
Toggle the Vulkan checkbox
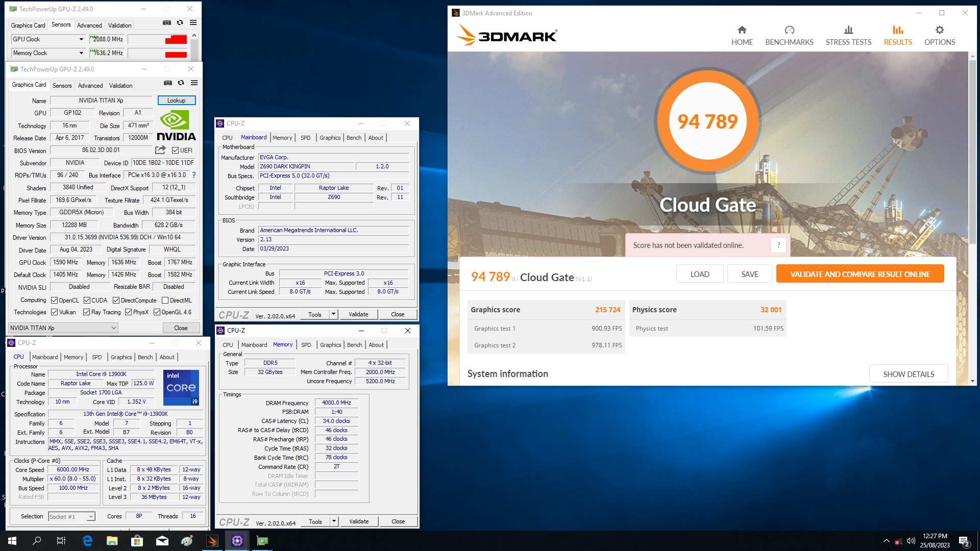54,312
